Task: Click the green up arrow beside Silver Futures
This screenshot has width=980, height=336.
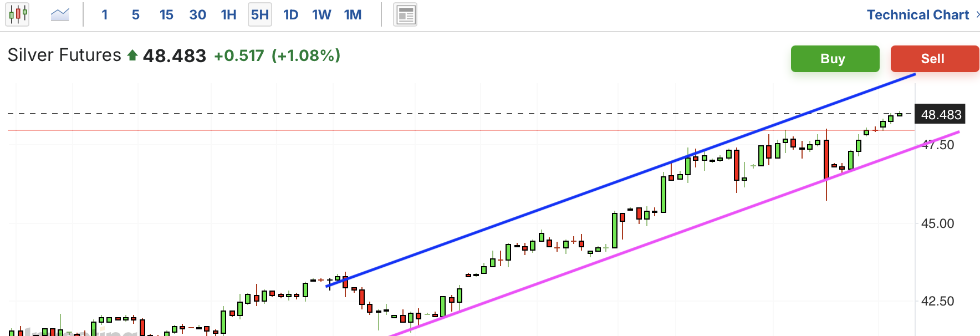Action: (x=132, y=55)
